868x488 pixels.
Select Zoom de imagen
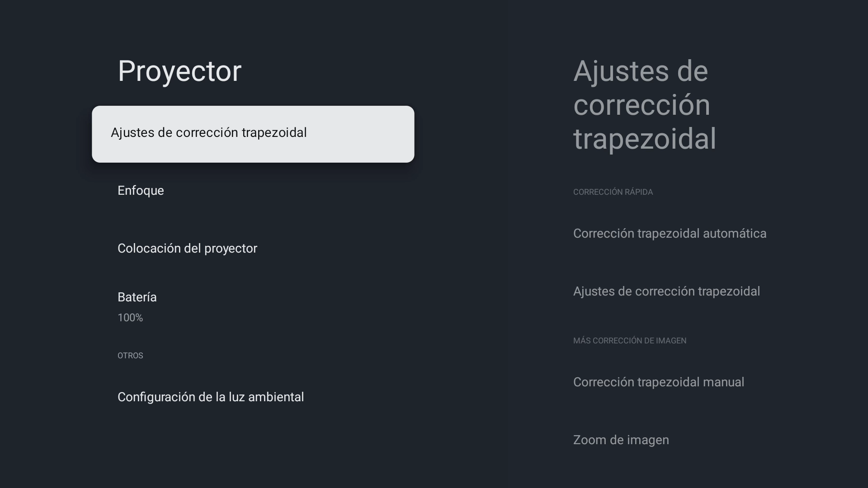coord(621,440)
